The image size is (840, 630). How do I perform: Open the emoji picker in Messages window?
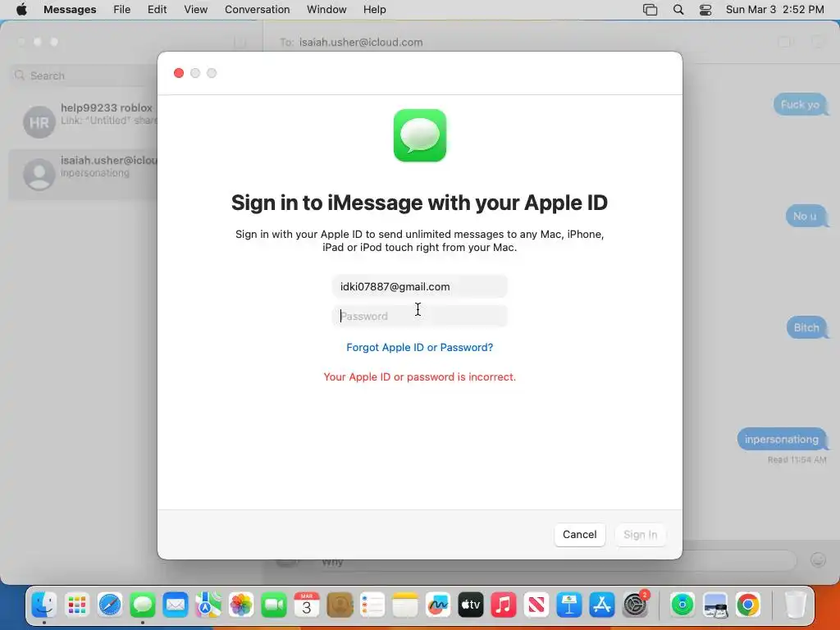pyautogui.click(x=818, y=559)
